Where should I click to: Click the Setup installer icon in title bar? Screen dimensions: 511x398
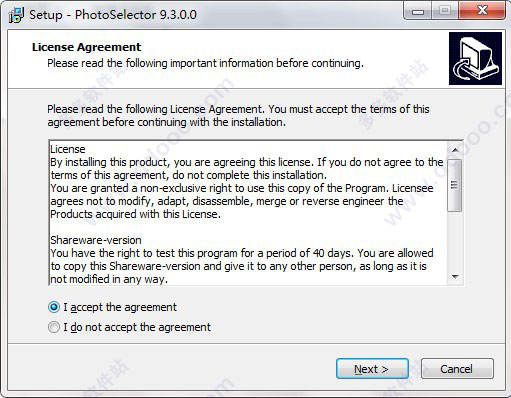[x=16, y=15]
